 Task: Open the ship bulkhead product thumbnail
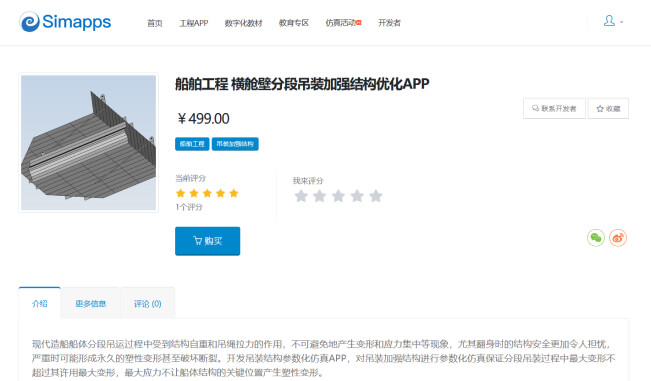point(88,142)
